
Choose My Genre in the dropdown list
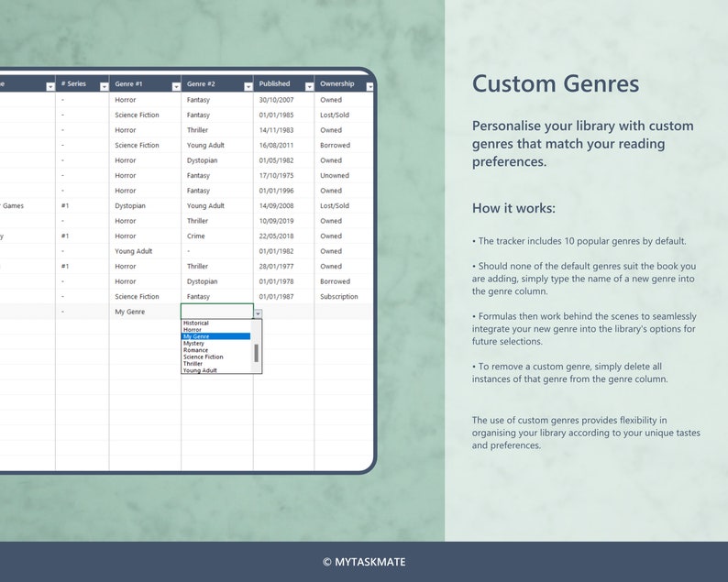tap(215, 336)
